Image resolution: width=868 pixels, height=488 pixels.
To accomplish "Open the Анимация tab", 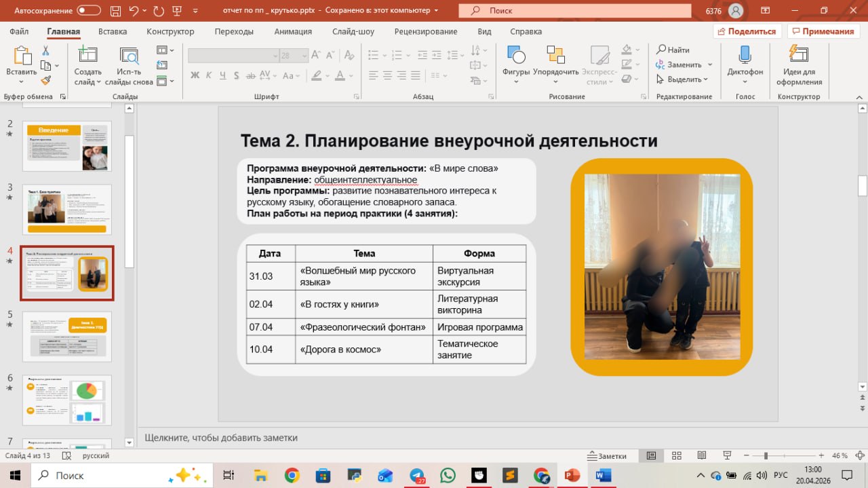I will (293, 31).
